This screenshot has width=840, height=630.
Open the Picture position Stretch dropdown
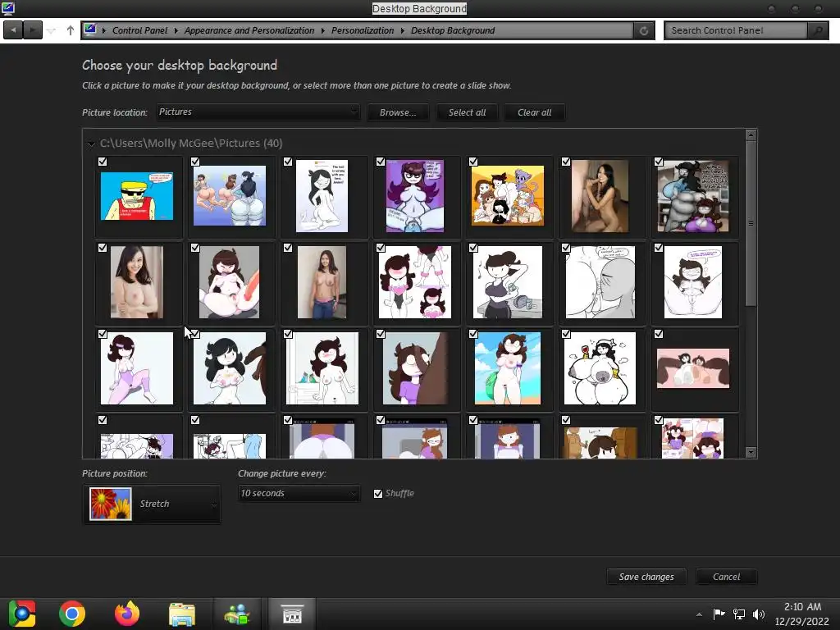point(152,504)
